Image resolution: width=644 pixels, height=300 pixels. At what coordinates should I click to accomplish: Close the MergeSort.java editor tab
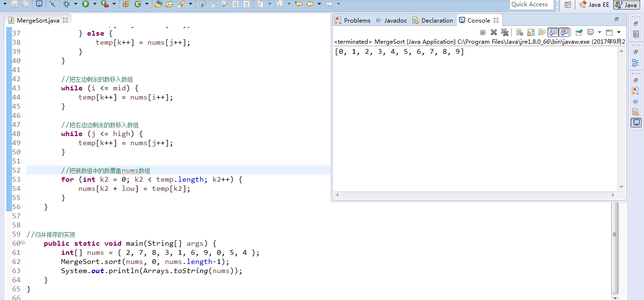click(65, 20)
